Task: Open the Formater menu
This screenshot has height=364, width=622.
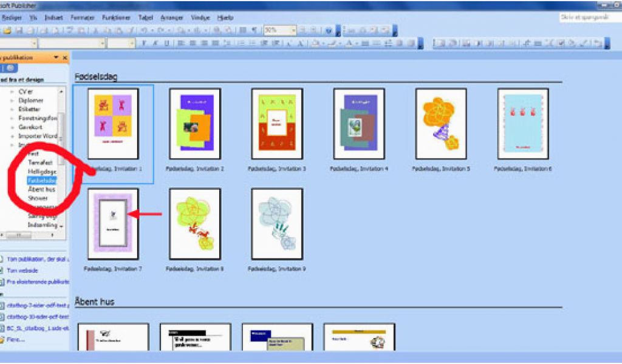Action: coord(82,18)
